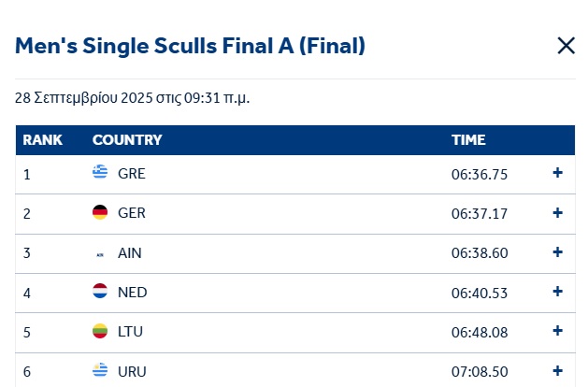Click the AIN neutral athlete flag icon
Screen dimensions: 588x387
[x=100, y=253]
